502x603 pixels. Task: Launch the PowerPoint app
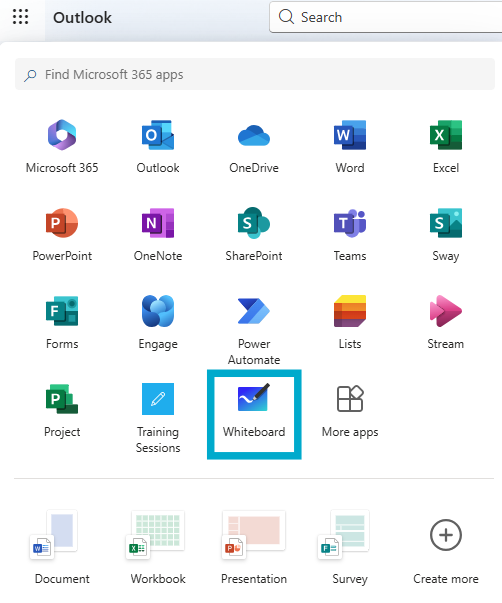point(62,235)
